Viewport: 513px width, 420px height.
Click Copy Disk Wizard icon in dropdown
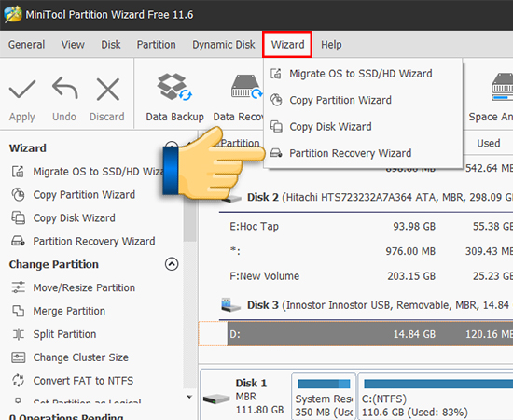point(276,126)
